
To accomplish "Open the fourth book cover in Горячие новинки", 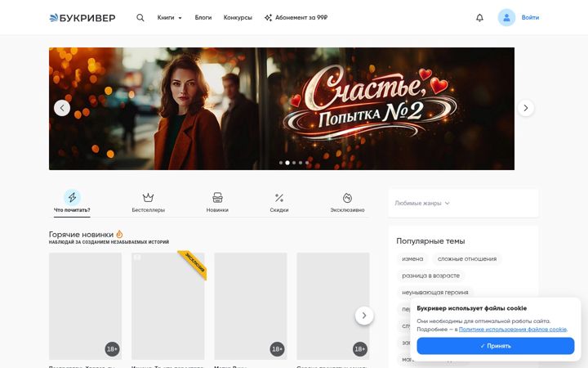I will pyautogui.click(x=333, y=306).
